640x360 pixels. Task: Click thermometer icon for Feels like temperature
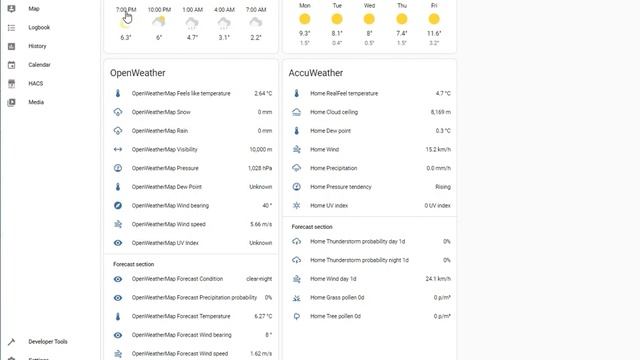pos(118,93)
